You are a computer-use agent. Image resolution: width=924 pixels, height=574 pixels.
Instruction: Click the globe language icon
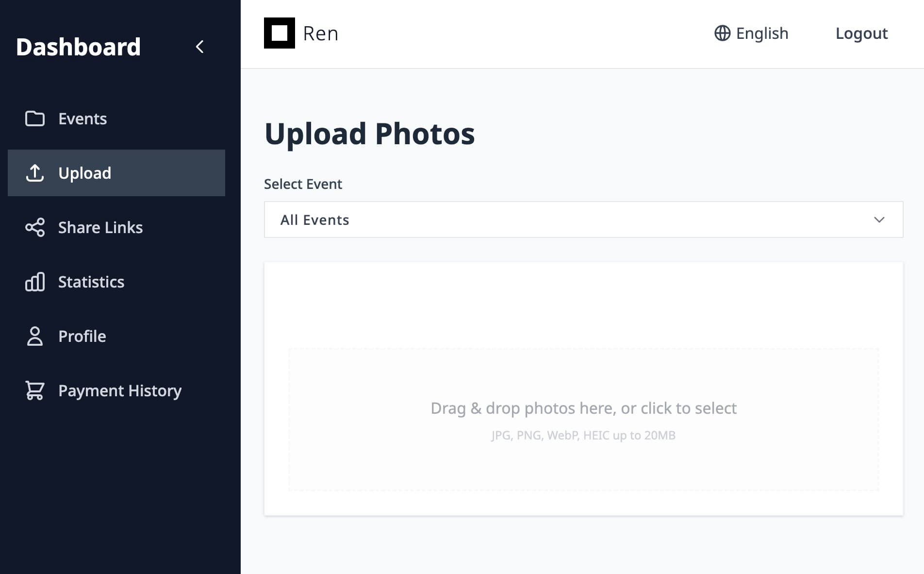(722, 33)
